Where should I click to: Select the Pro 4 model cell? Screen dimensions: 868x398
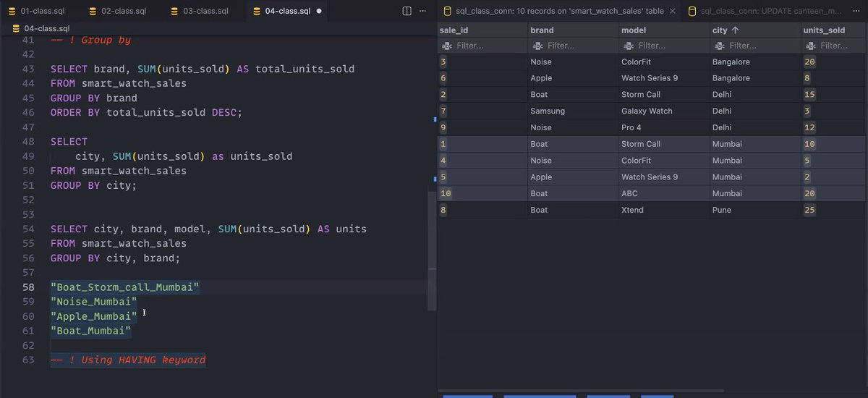(x=665, y=127)
